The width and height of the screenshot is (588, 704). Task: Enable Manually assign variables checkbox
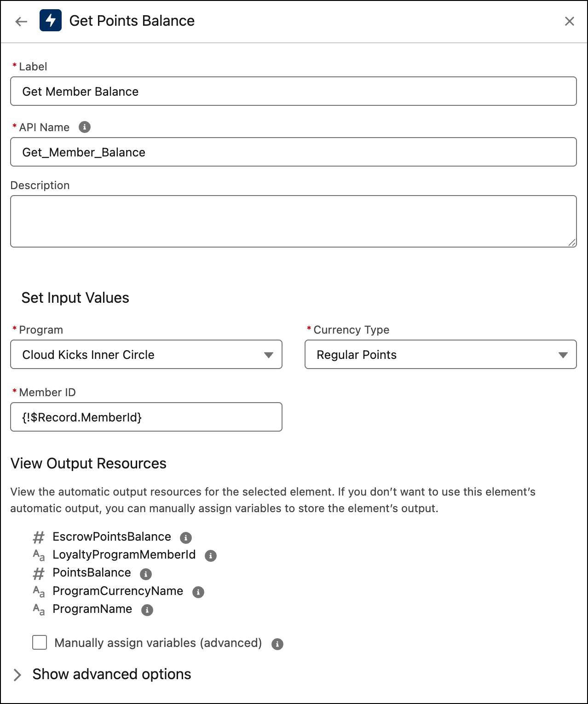(40, 642)
